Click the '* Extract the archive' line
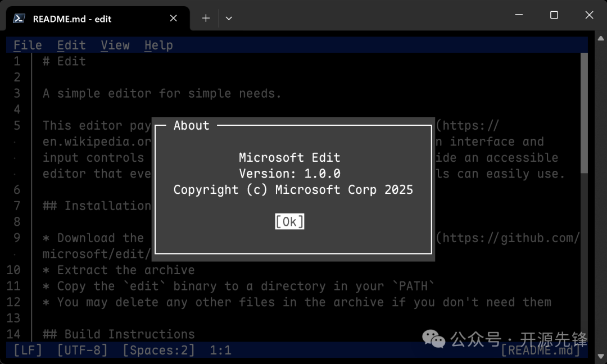The height and width of the screenshot is (364, 607). [119, 270]
